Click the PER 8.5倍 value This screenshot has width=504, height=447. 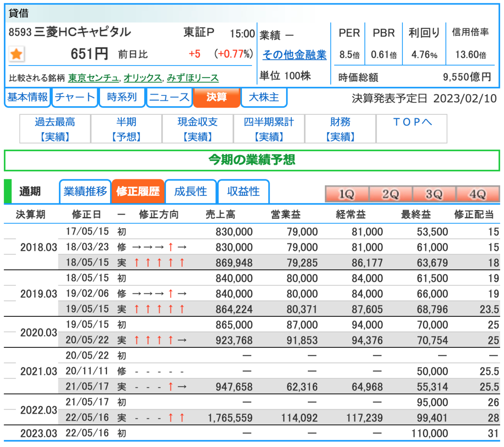coord(349,55)
